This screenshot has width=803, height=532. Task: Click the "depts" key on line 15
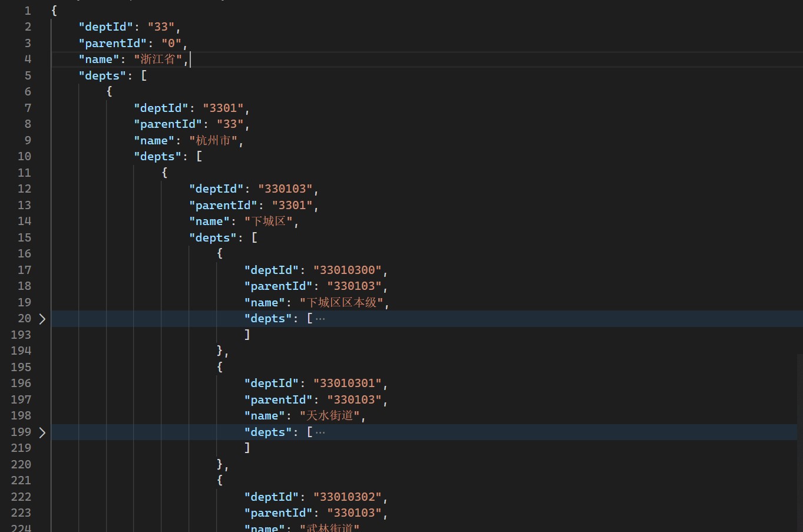click(x=213, y=238)
